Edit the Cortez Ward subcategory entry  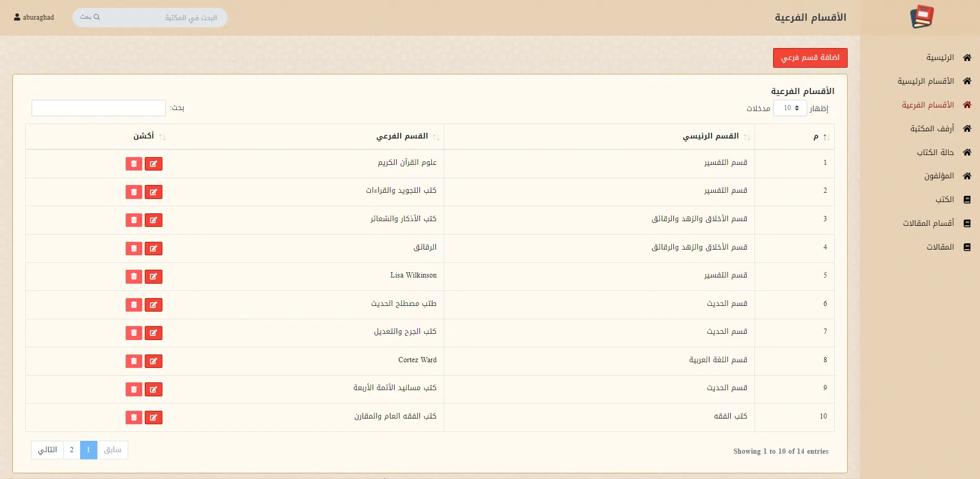[154, 361]
